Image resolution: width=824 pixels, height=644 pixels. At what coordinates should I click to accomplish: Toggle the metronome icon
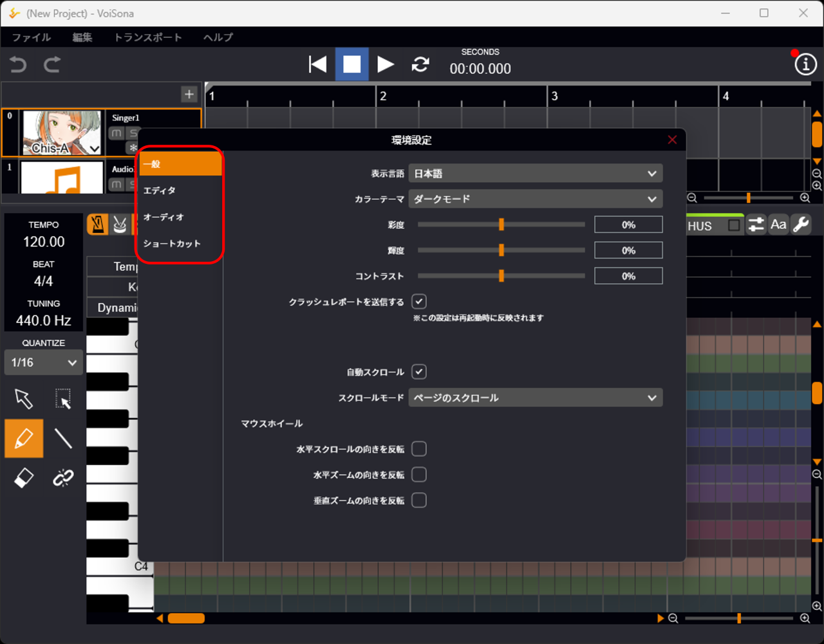[98, 224]
